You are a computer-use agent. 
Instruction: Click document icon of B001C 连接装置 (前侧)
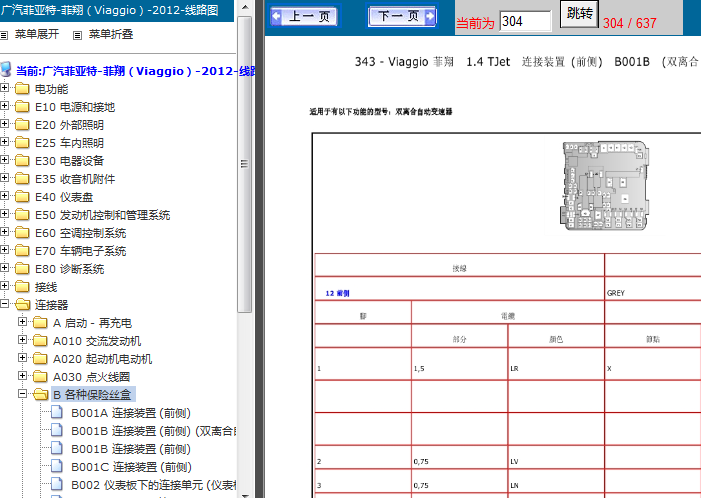57,466
